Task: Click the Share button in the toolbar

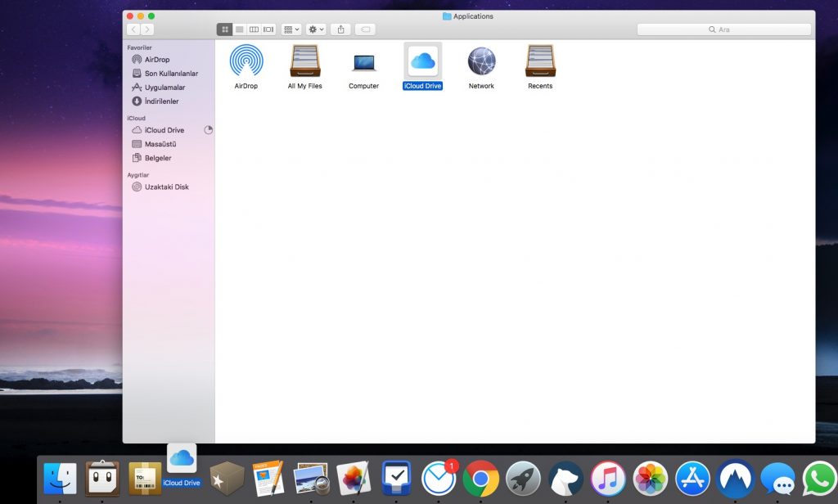Action: [340, 29]
